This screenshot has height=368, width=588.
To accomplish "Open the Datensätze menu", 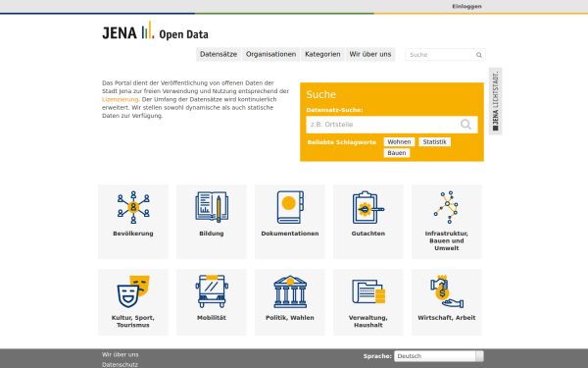I will coord(219,54).
